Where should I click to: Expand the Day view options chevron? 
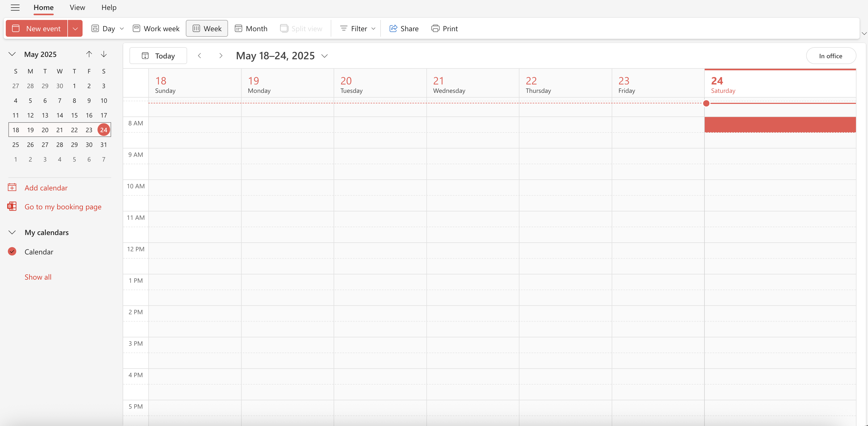coord(122,28)
